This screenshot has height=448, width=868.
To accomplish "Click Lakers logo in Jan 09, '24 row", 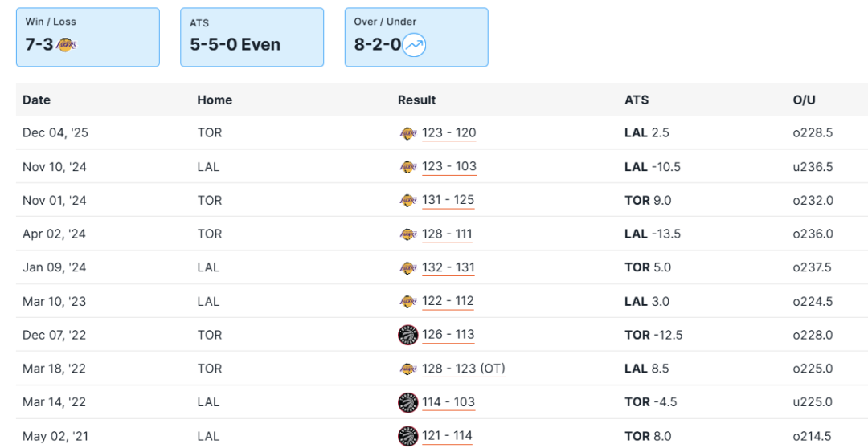I will (x=407, y=267).
